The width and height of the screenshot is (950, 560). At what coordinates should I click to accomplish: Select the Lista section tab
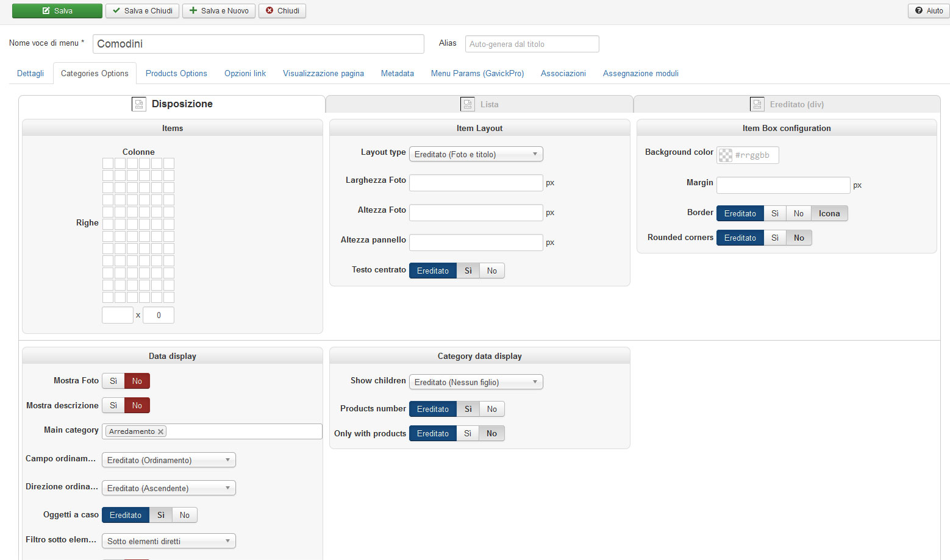(x=479, y=104)
